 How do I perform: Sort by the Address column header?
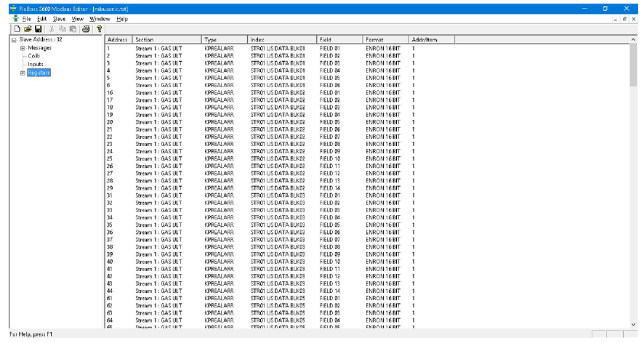click(x=118, y=40)
